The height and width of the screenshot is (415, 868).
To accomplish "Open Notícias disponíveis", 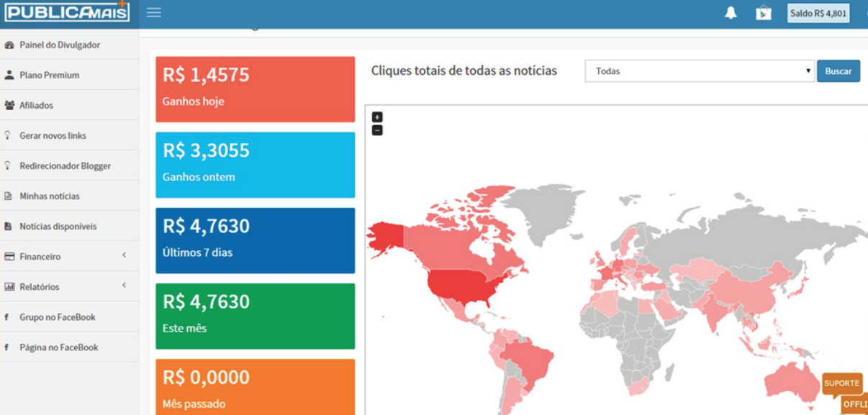I will (x=58, y=226).
